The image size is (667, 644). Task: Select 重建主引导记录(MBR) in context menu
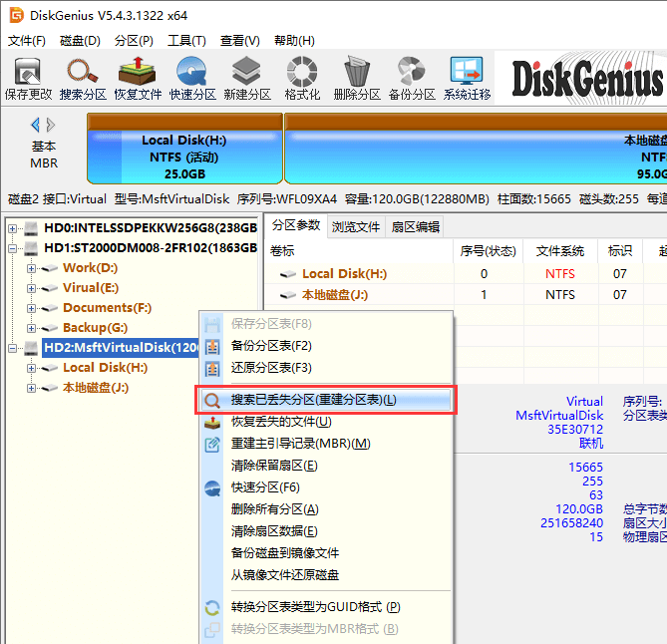(300, 444)
